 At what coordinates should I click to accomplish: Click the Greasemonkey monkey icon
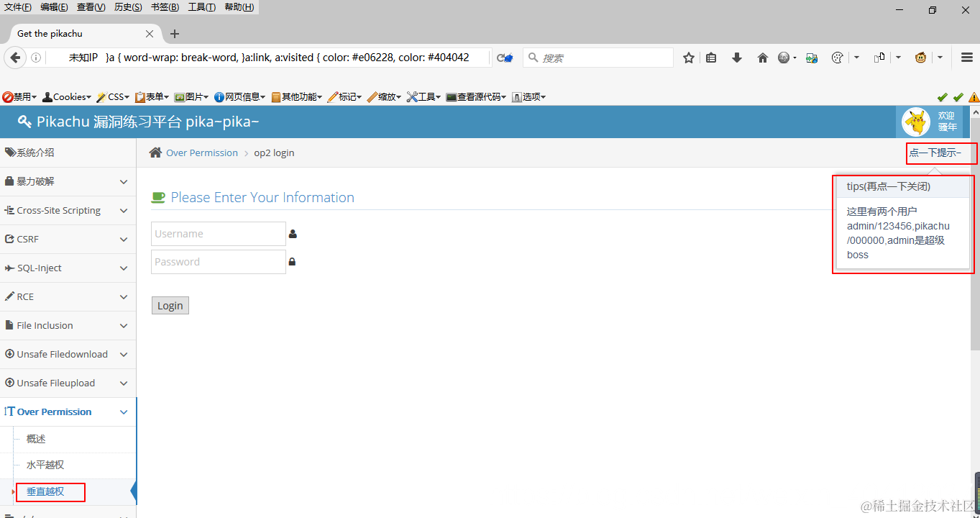coord(921,58)
